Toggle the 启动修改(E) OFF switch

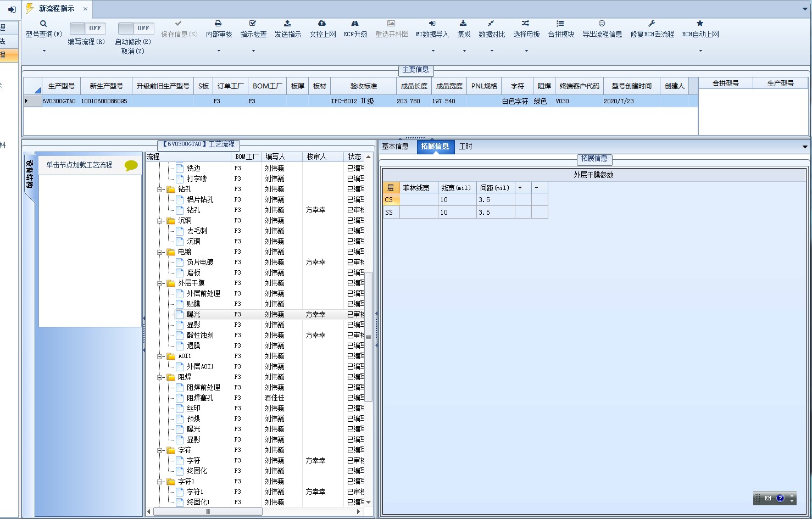tap(136, 28)
